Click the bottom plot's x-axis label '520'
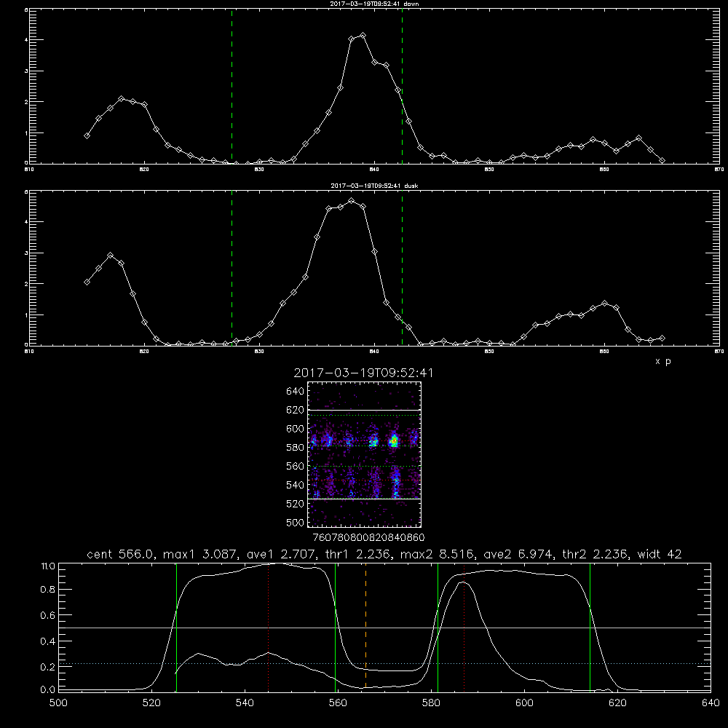The height and width of the screenshot is (728, 728). (151, 703)
